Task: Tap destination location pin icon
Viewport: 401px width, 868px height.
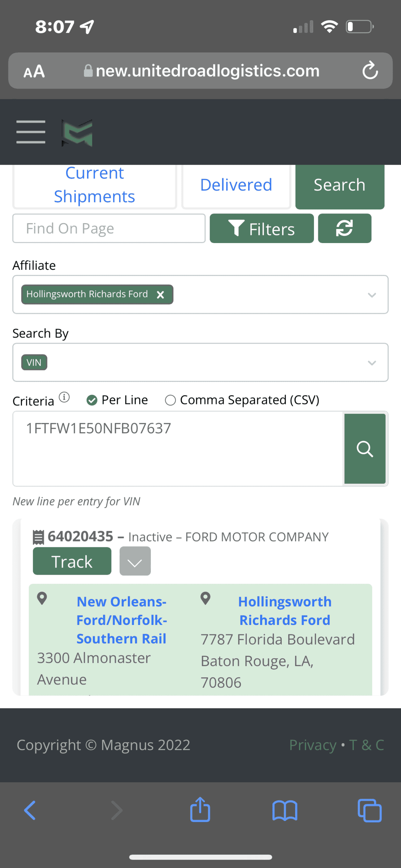Action: 206,599
